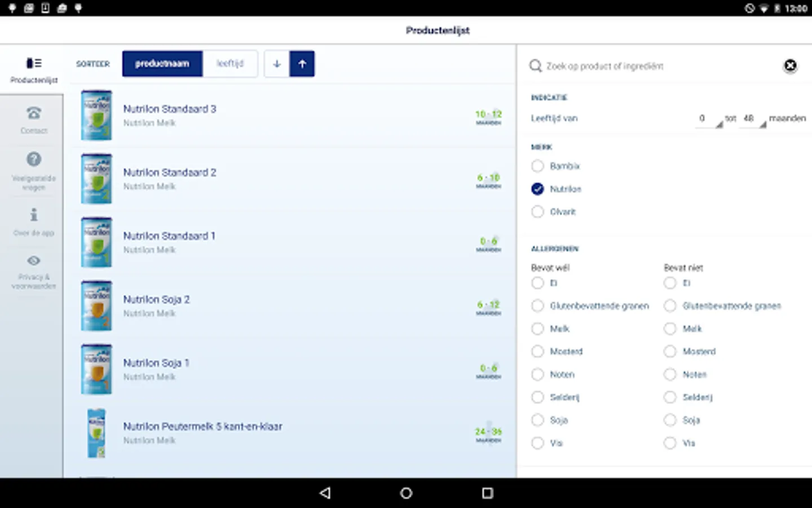This screenshot has height=508, width=812.
Task: Open Nutrilon Peutermelk 5 carton thumbnail
Action: click(x=96, y=433)
